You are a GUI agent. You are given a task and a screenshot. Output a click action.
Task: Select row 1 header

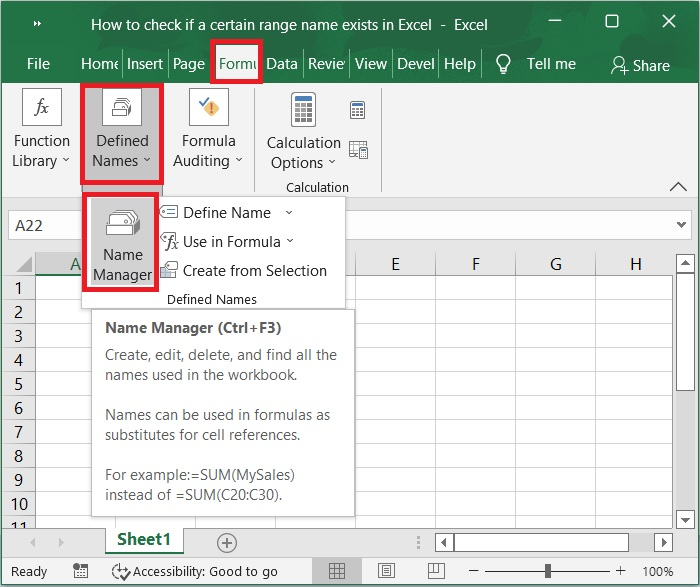point(18,288)
